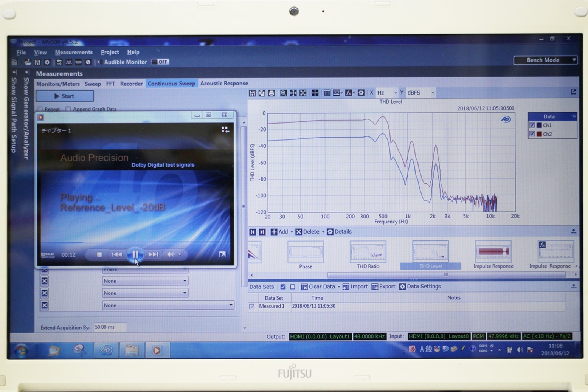
Task: Click the graph Zoom to fit icon
Action: click(303, 93)
